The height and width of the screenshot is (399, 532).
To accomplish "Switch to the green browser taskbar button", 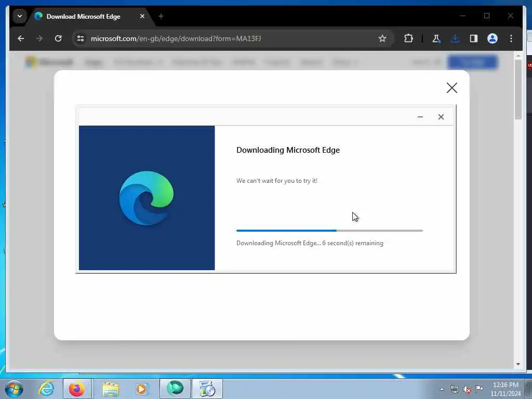I will pyautogui.click(x=175, y=389).
